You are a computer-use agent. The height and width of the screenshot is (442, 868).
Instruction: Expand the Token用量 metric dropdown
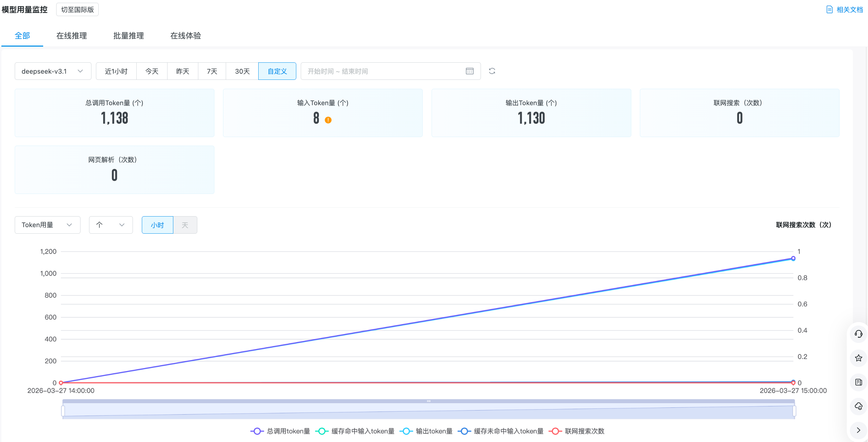pyautogui.click(x=47, y=225)
